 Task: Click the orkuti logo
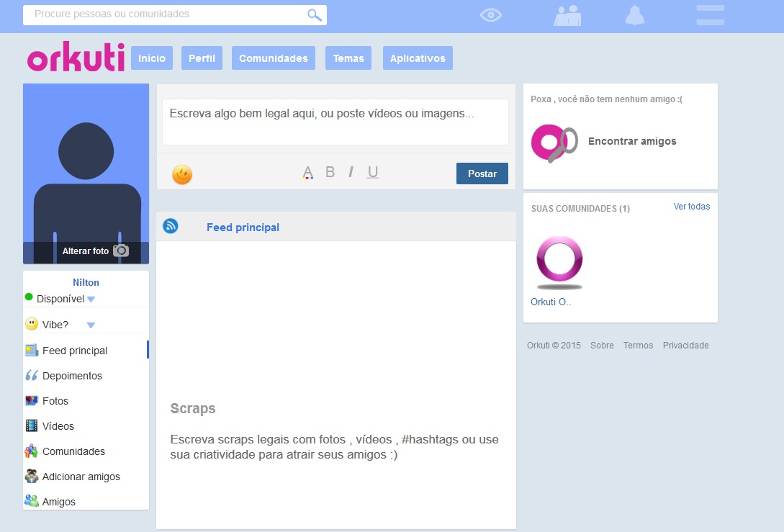[x=76, y=56]
